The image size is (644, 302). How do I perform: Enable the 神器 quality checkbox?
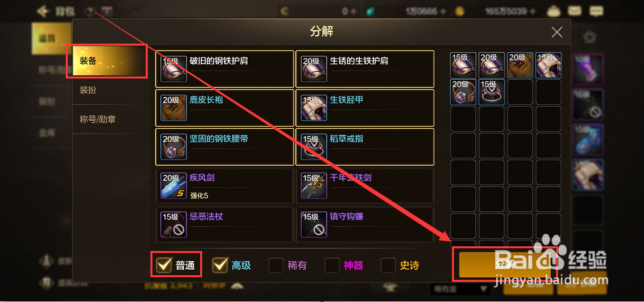pos(332,266)
